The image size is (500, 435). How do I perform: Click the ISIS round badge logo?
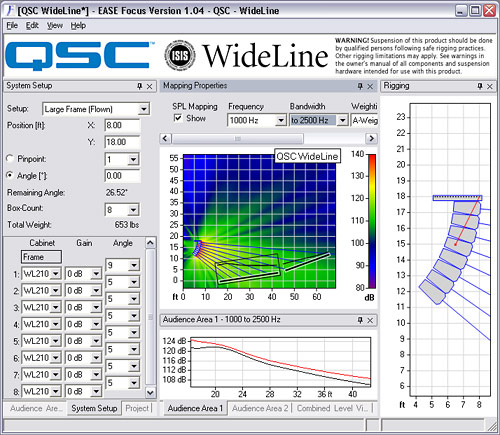point(180,55)
